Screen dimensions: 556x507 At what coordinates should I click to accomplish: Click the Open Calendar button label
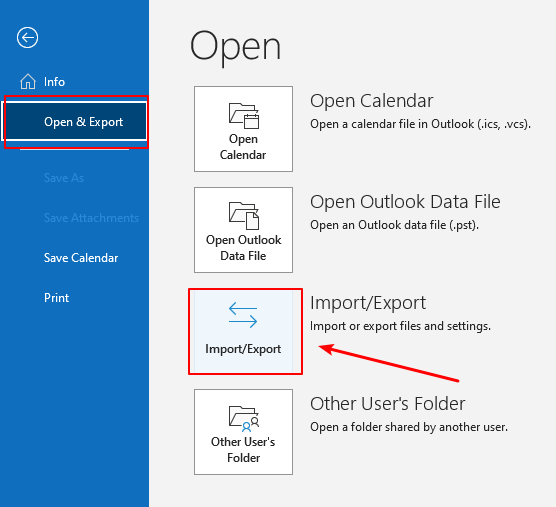pos(243,147)
